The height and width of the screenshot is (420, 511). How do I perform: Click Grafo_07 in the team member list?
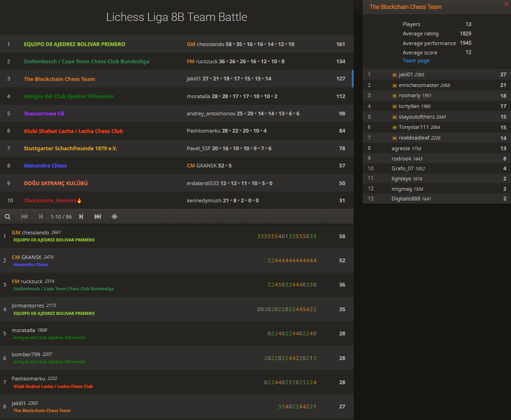[x=403, y=168]
